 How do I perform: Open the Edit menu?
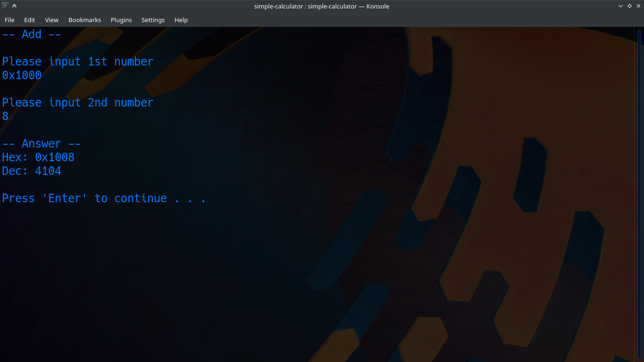pos(30,20)
